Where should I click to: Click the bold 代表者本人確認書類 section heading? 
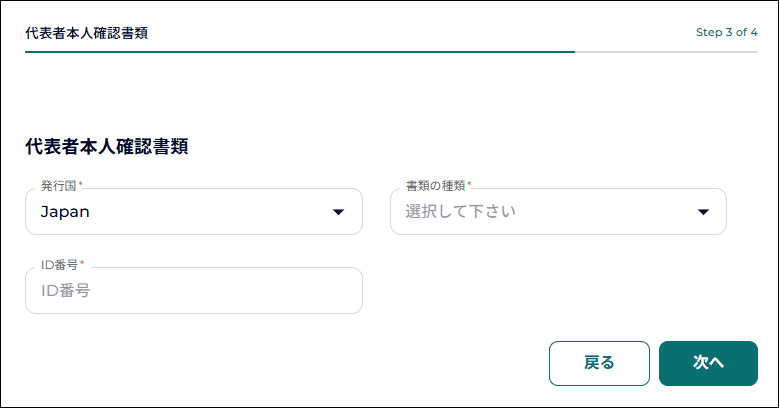click(x=107, y=147)
